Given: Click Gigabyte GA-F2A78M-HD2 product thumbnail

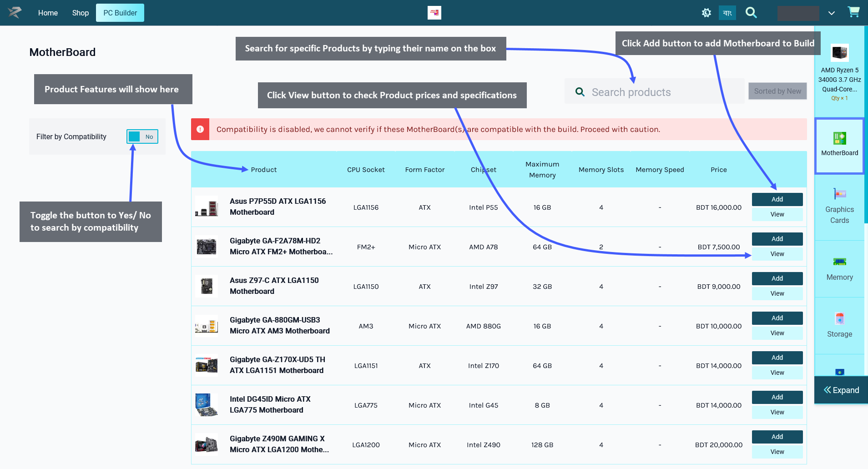Looking at the screenshot, I should [x=207, y=247].
